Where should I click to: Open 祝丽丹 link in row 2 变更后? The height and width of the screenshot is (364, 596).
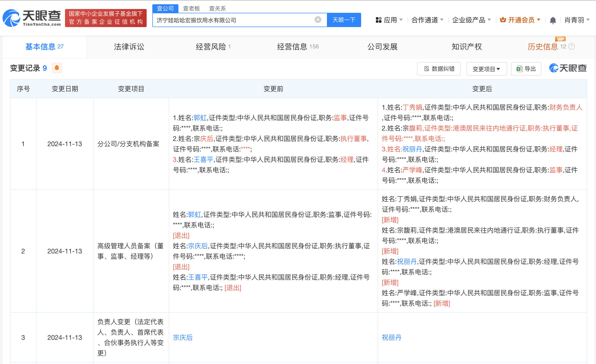(407, 262)
